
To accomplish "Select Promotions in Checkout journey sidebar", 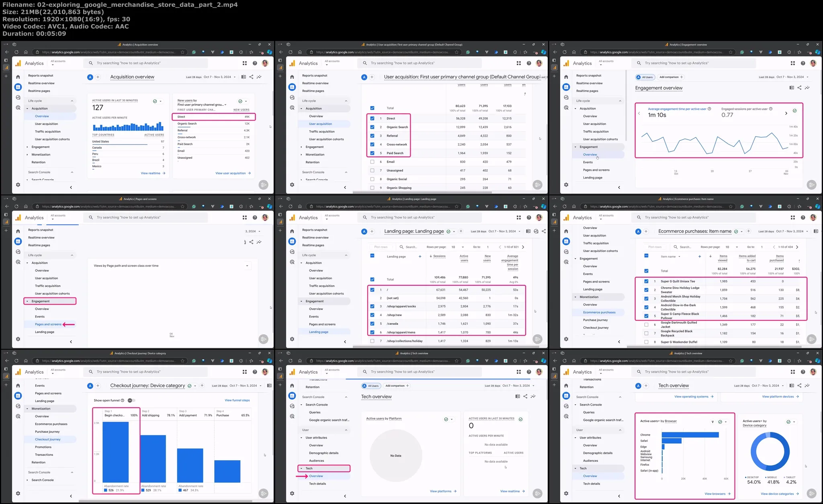I will 43,447.
